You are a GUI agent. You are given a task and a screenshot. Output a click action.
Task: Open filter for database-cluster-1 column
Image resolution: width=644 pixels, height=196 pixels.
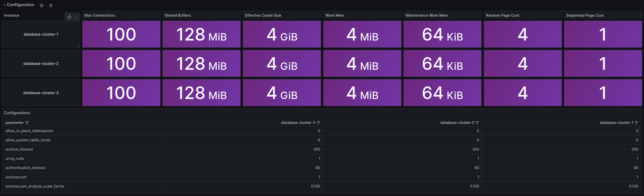(636, 123)
